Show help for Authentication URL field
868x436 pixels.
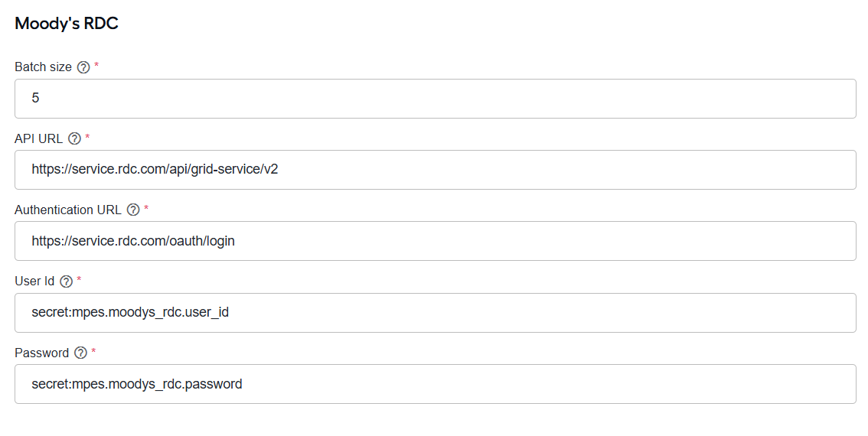click(x=133, y=210)
